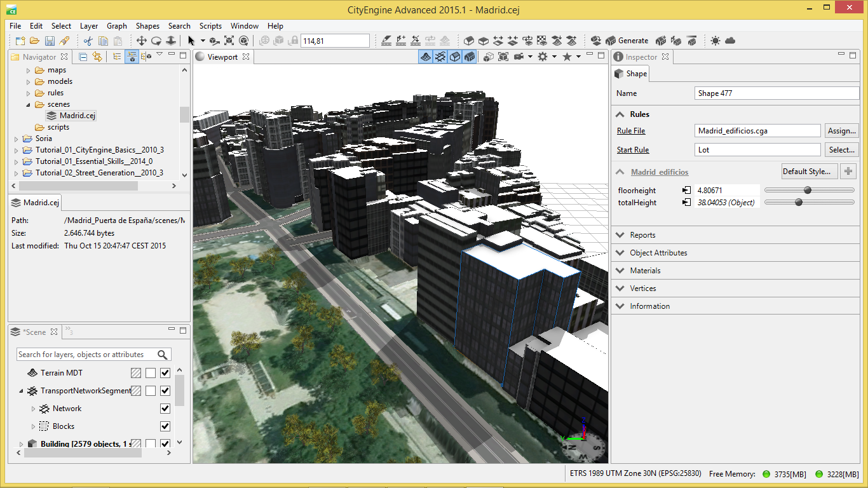The height and width of the screenshot is (488, 868).
Task: Click the Name field showing Shape 477
Action: [776, 93]
